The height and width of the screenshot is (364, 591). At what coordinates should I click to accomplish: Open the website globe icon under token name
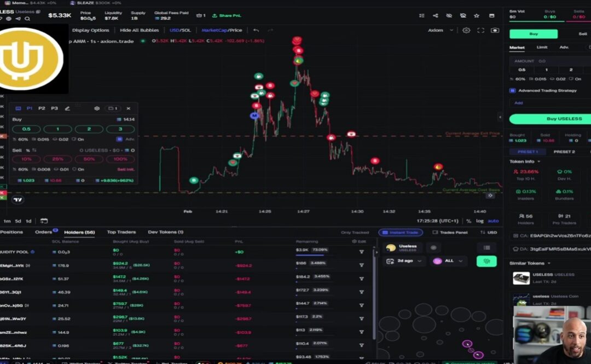[x=9, y=19]
